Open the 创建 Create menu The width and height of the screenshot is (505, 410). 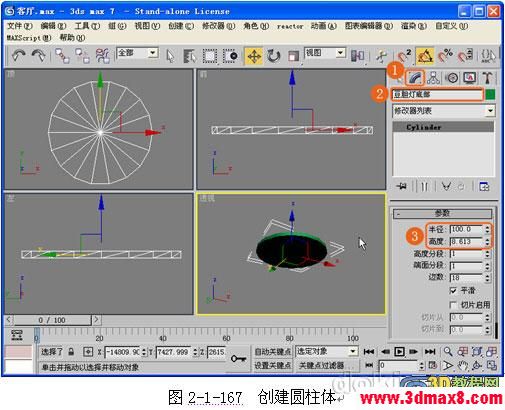point(181,26)
